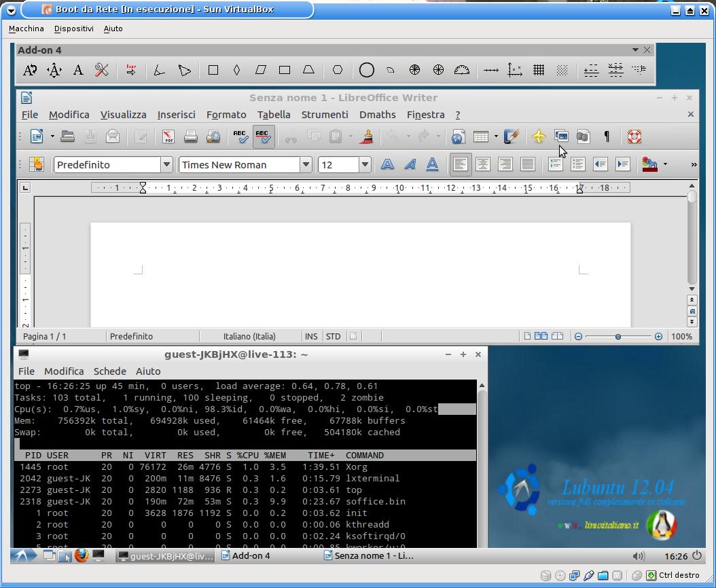Click the grid icon in Add-on 4 toolbar
Screen dimensions: 716x588
pos(539,70)
